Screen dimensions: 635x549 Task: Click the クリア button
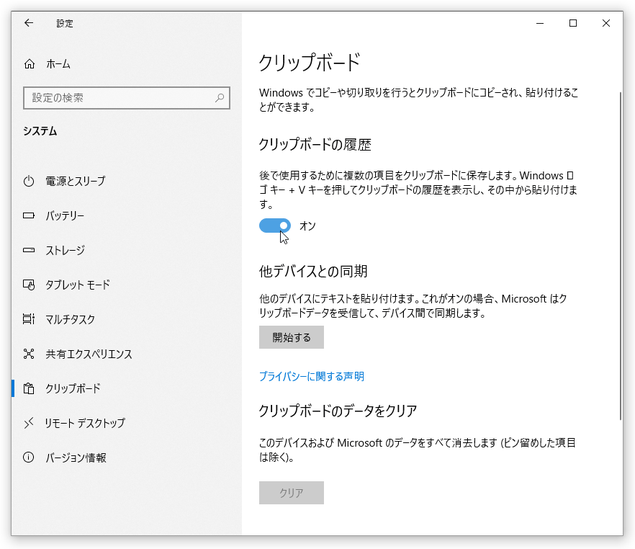[291, 493]
